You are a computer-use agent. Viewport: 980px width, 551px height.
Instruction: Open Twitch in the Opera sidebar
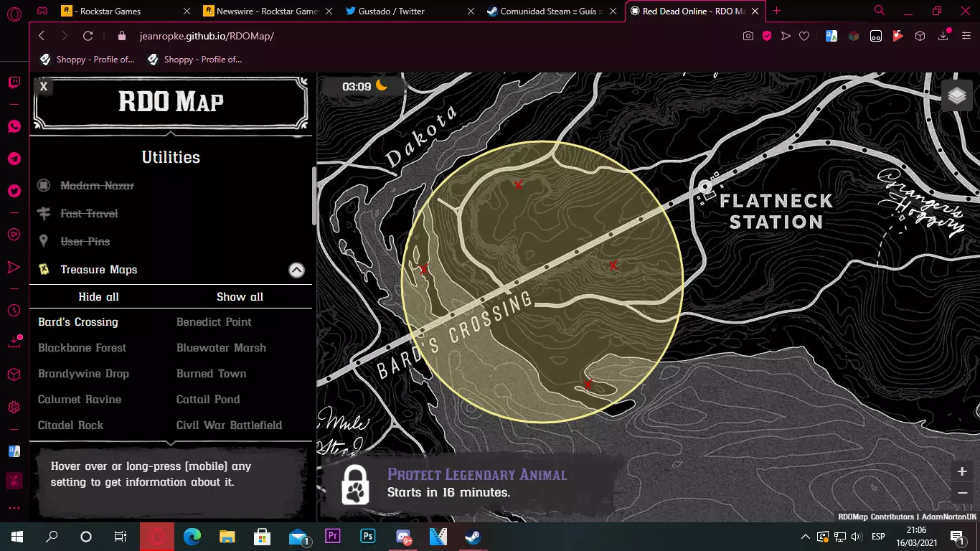coord(14,82)
